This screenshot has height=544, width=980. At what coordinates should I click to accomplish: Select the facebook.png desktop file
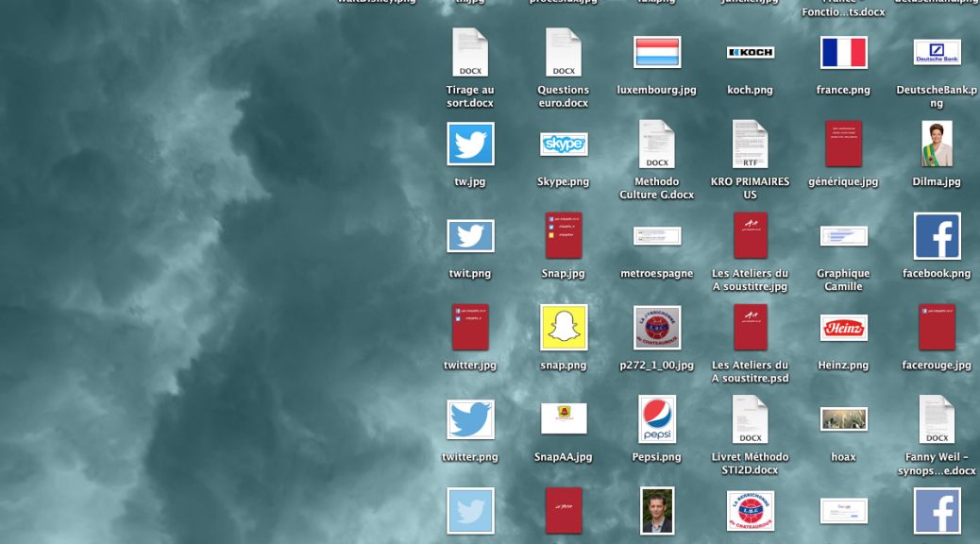(x=937, y=236)
